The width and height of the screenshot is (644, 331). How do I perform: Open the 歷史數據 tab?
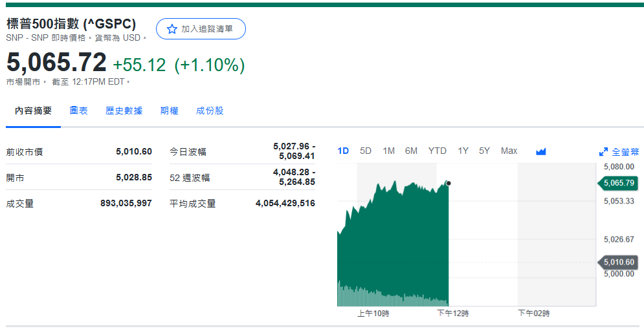click(x=124, y=111)
